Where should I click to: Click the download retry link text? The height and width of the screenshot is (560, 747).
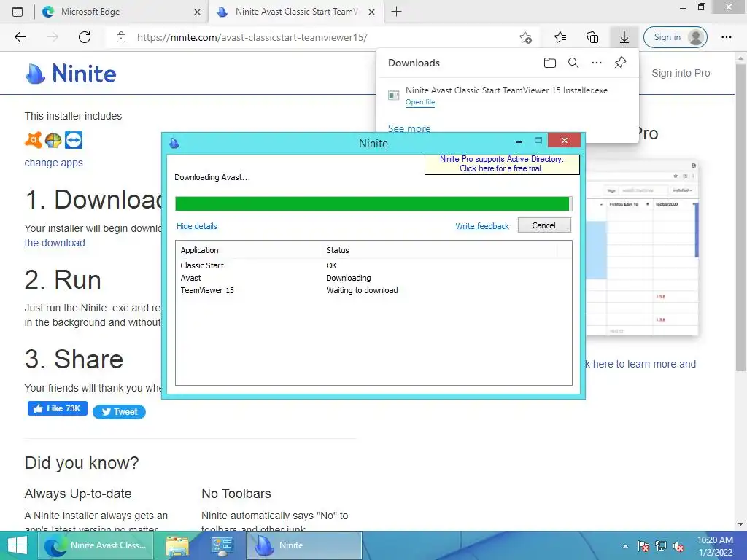(55, 243)
